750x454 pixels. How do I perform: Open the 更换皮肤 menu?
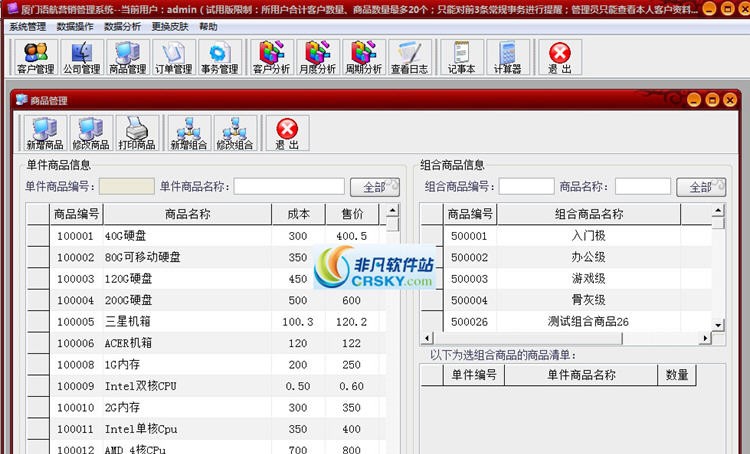[170, 27]
